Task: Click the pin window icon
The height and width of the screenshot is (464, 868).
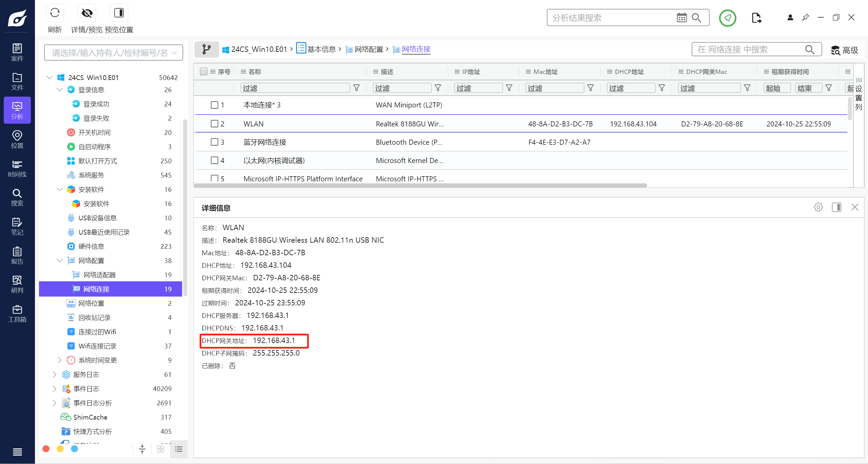Action: (806, 17)
